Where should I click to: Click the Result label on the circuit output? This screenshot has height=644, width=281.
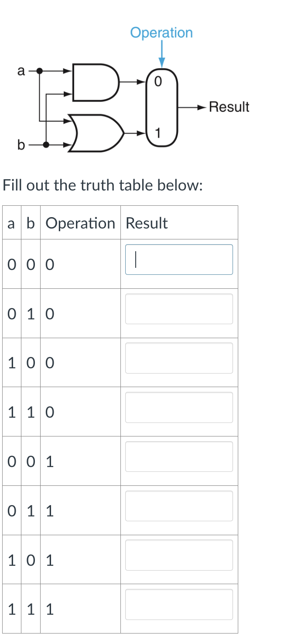229,106
